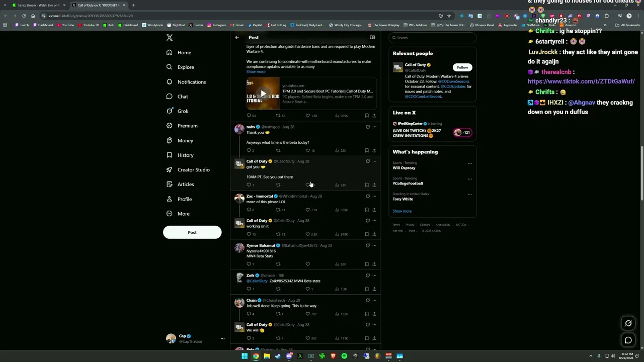This screenshot has height=362, width=644.
Task: Open Creator Studio from sidebar
Action: pyautogui.click(x=188, y=170)
